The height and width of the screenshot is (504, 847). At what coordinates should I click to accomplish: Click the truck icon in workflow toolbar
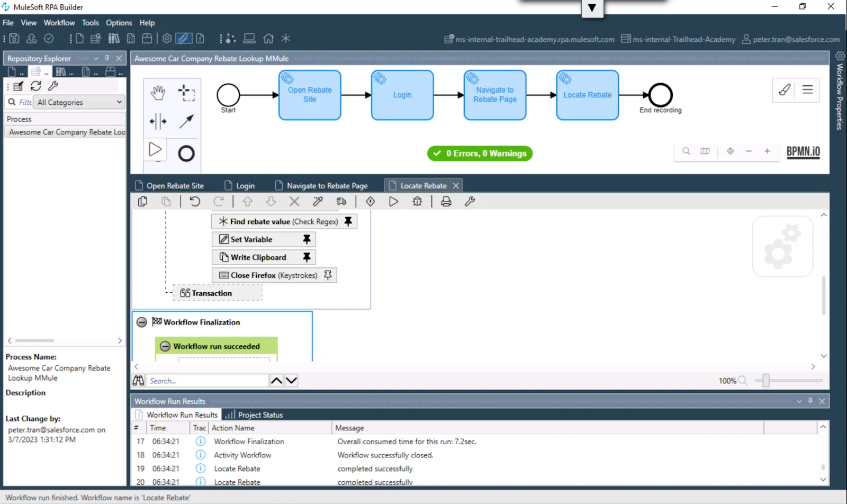[x=341, y=202]
